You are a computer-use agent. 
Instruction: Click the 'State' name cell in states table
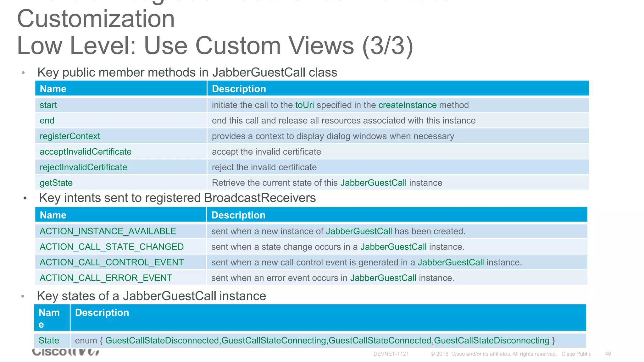[x=52, y=341]
